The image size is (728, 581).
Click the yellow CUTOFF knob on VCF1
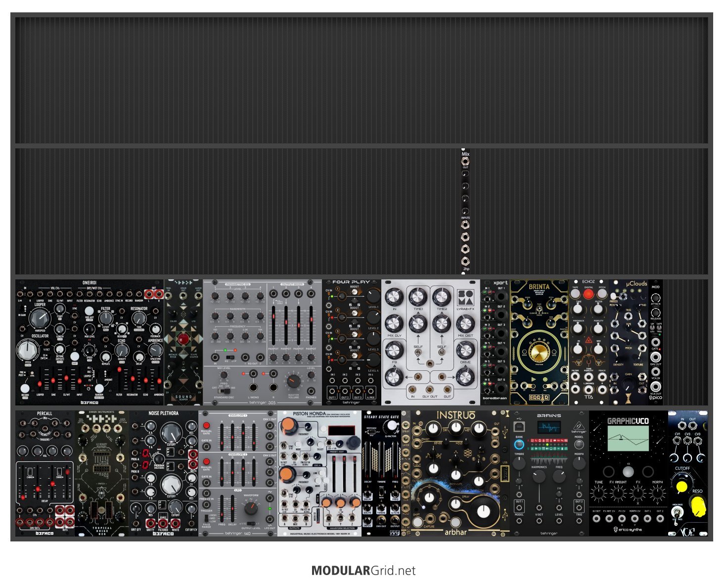[x=682, y=487]
